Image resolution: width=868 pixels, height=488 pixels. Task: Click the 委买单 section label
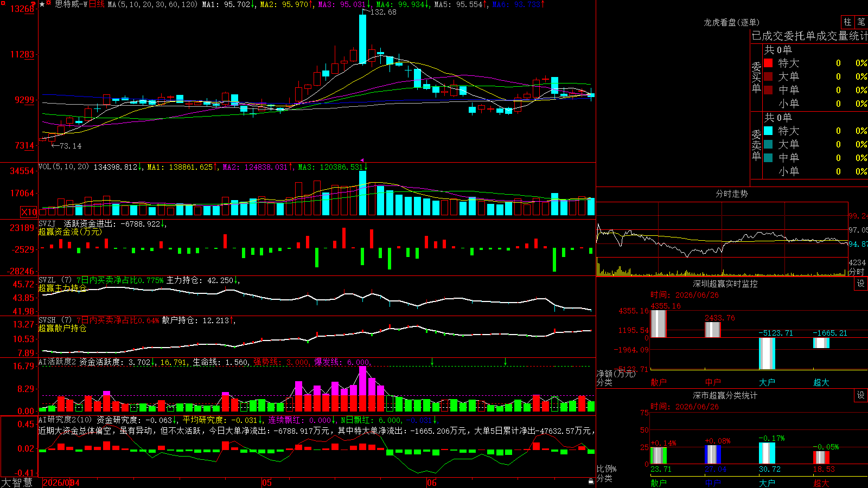click(756, 78)
